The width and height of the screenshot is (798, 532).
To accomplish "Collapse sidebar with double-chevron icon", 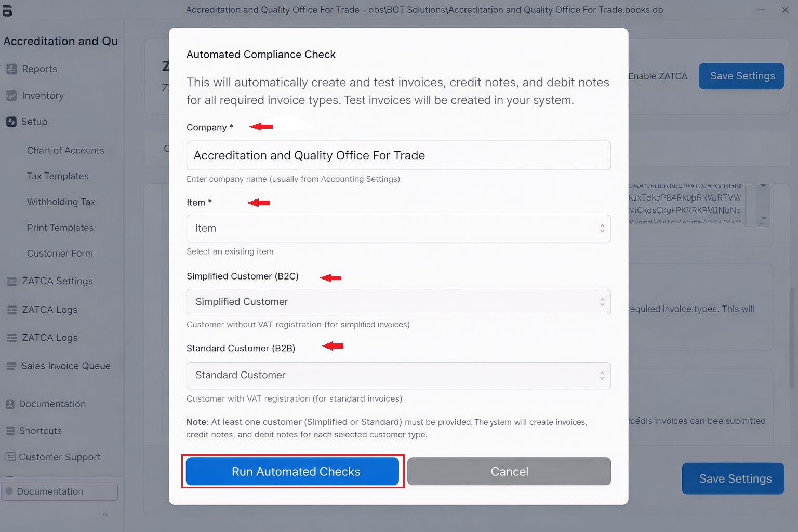I will [105, 514].
